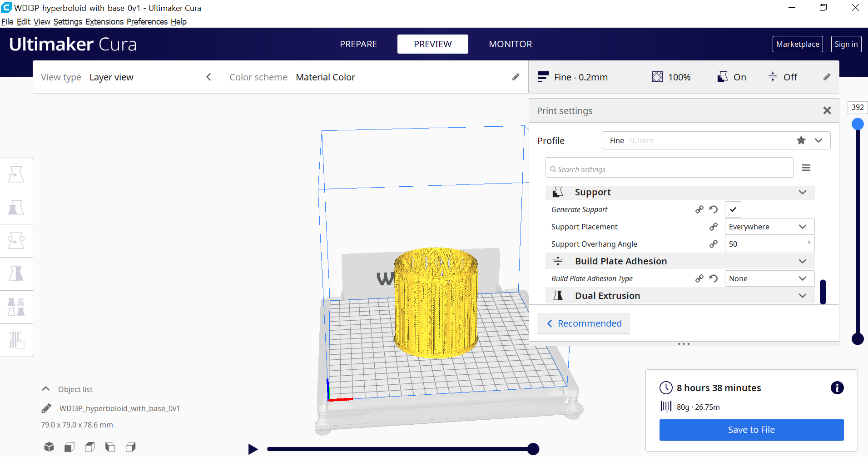
Task: Switch back to Recommended settings
Action: (x=584, y=323)
